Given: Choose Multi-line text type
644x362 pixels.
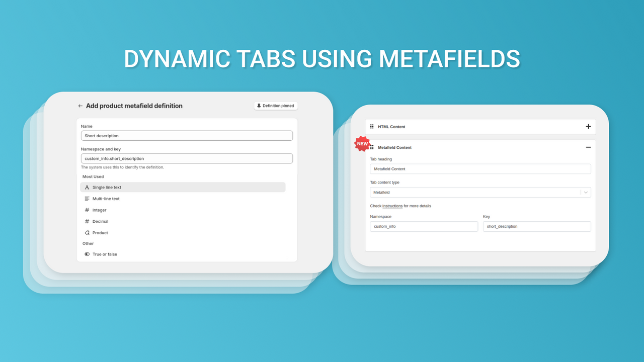Looking at the screenshot, I should click(x=183, y=199).
